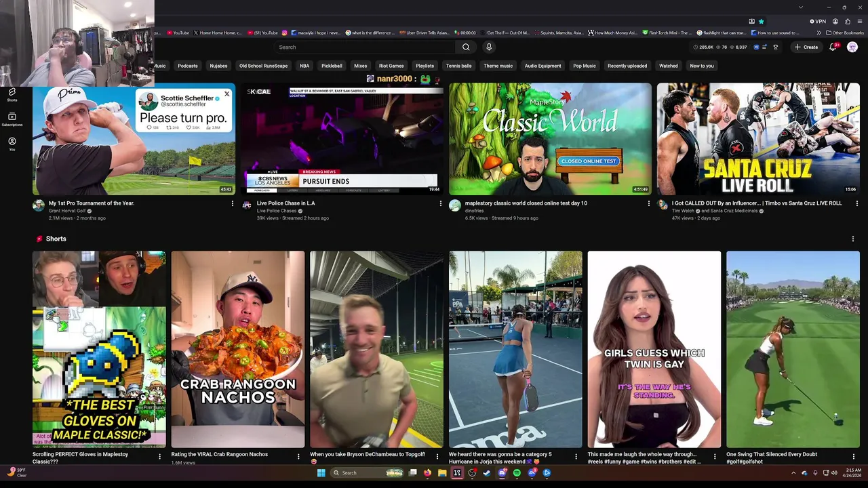Viewport: 868px width, 488px height.
Task: Click the Grant Horvat Golf channel avatar
Action: (x=39, y=205)
